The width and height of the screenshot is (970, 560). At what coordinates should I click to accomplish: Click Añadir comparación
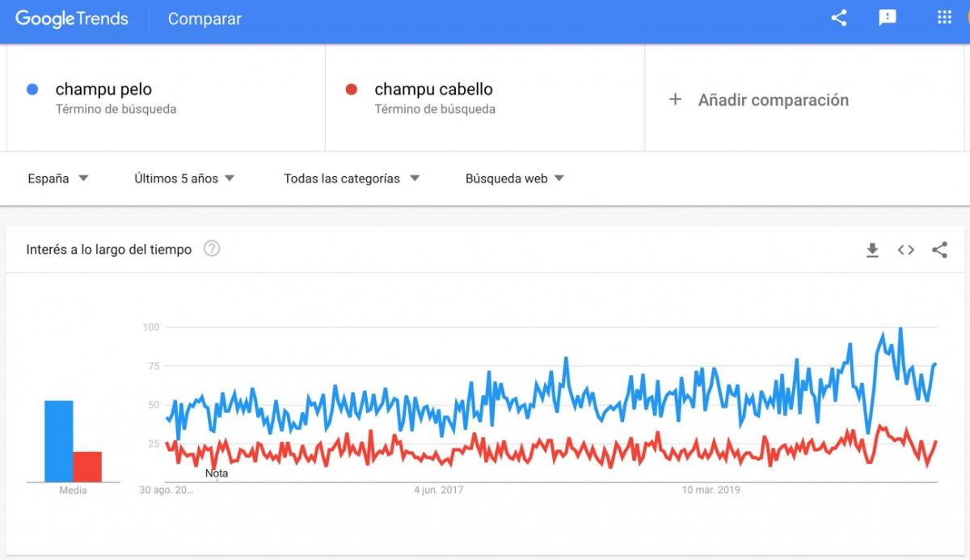(773, 100)
